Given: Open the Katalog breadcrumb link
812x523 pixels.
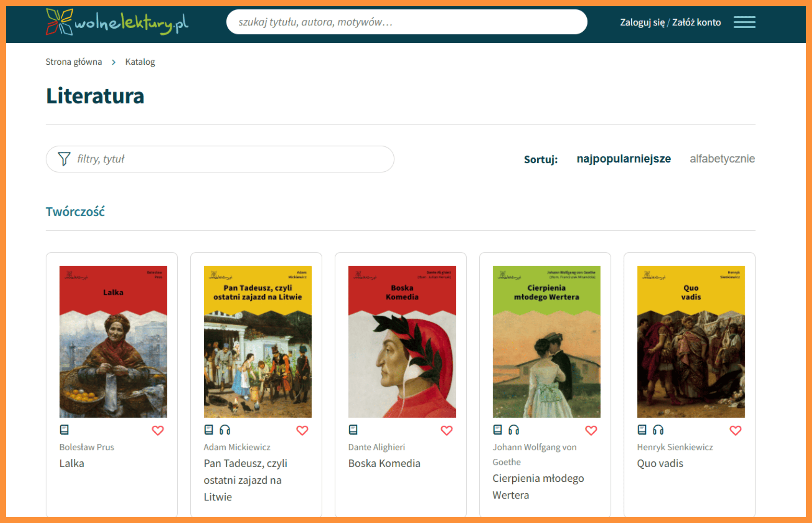Looking at the screenshot, I should 140,62.
